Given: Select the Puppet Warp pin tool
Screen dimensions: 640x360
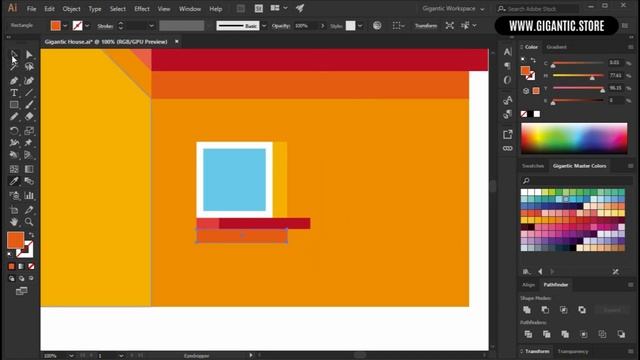Looking at the screenshot, I should pos(29,143).
